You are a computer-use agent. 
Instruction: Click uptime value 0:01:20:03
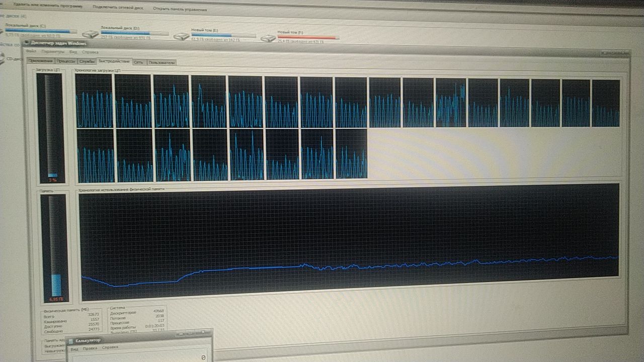click(x=155, y=327)
